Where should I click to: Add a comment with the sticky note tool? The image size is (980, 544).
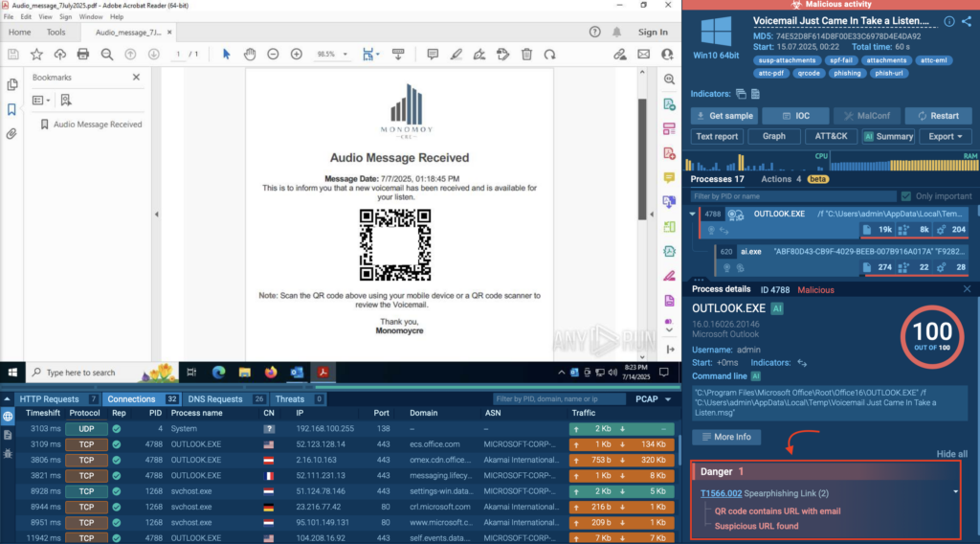pyautogui.click(x=433, y=55)
